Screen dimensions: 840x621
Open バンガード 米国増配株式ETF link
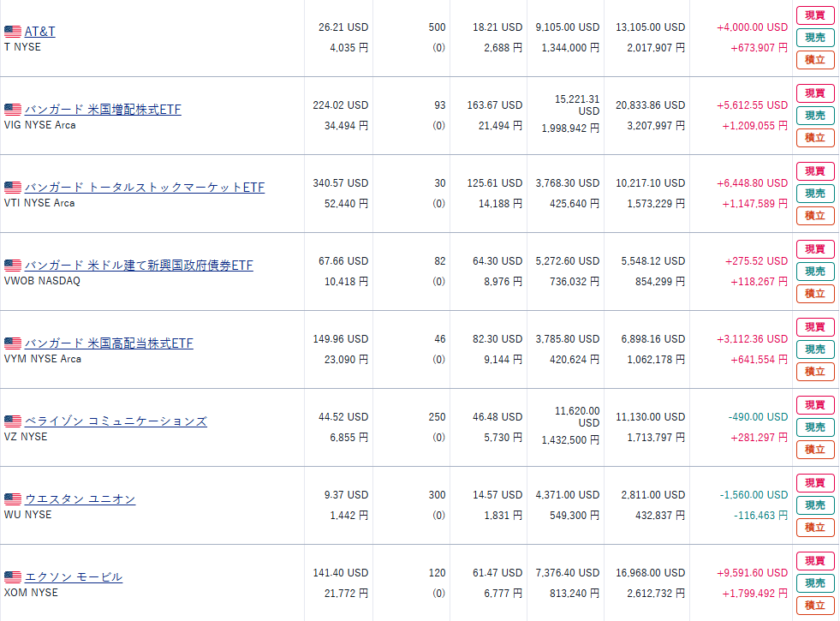coord(103,110)
